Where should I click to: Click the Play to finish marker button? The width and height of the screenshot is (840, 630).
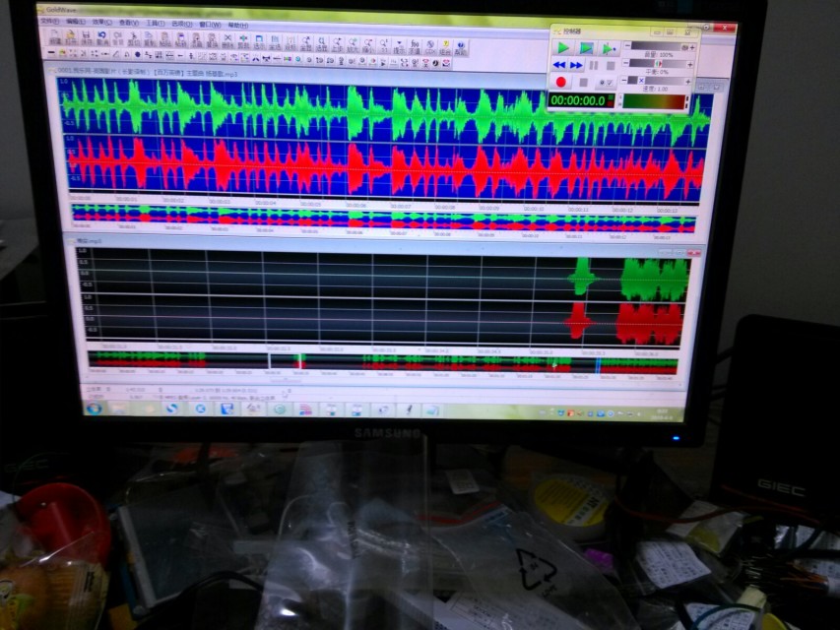tap(609, 48)
